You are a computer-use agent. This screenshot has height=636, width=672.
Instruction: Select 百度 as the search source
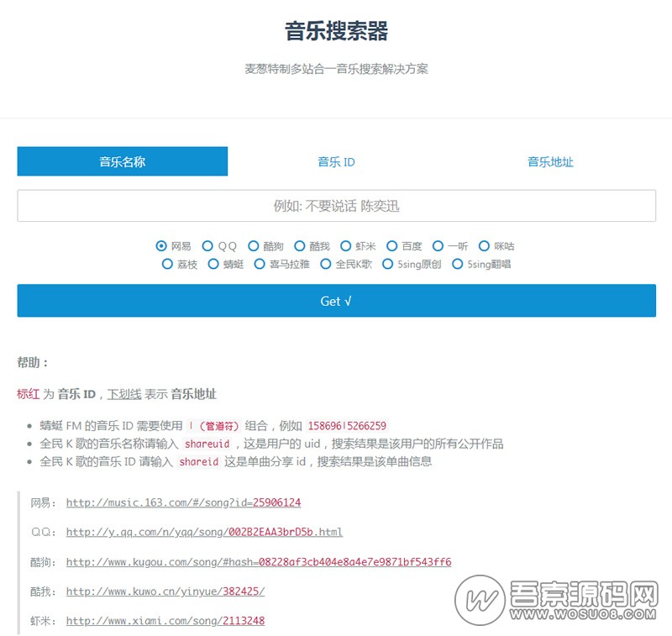(x=392, y=246)
